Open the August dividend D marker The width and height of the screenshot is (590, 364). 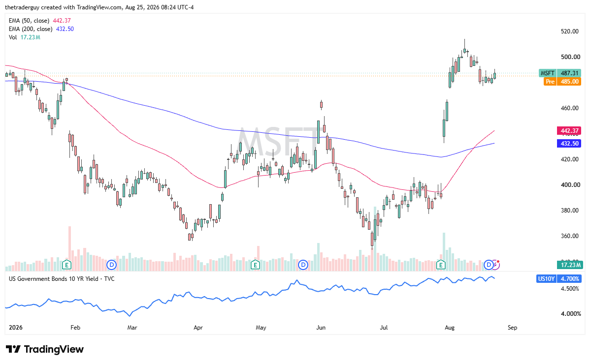coord(489,265)
